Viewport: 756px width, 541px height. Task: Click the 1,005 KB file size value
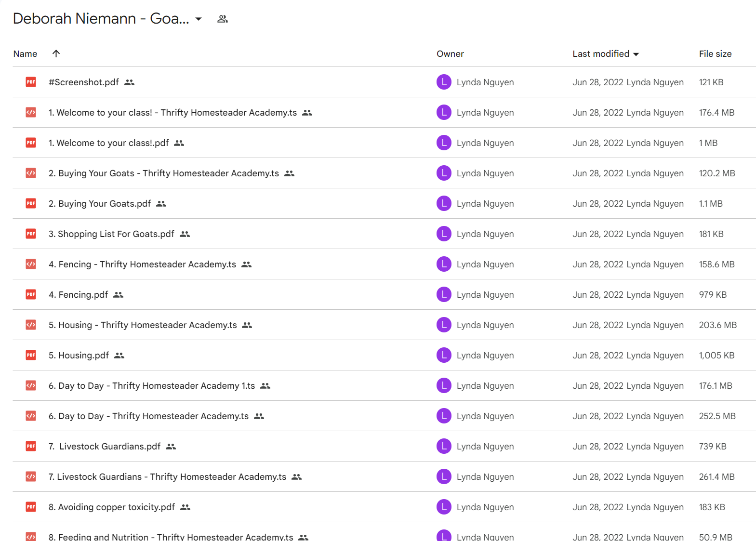coord(716,356)
